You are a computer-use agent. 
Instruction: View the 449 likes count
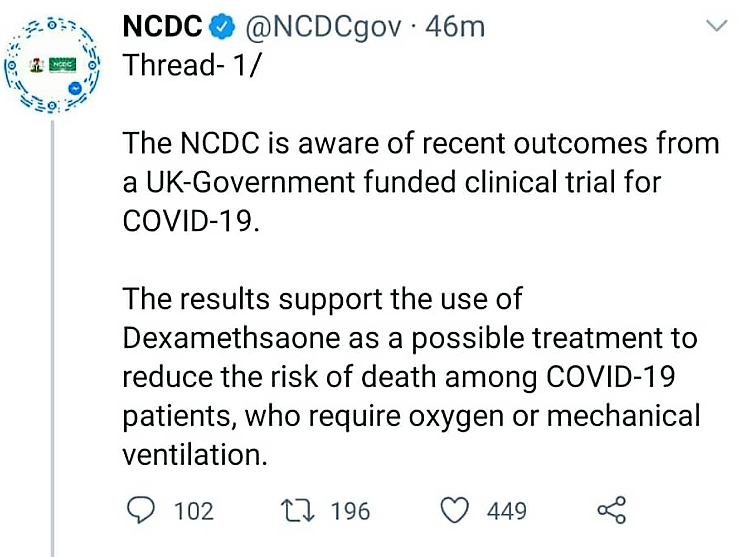tap(507, 511)
